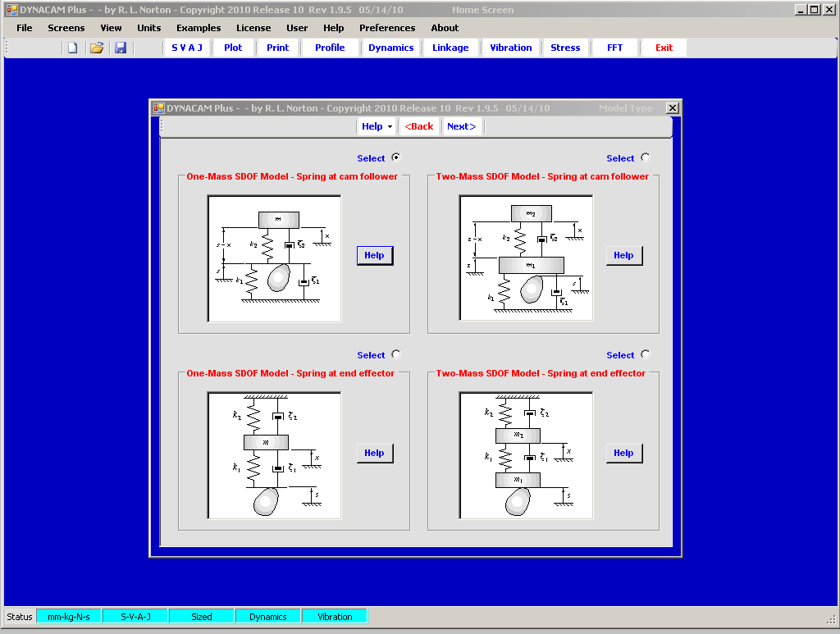The width and height of the screenshot is (840, 634).
Task: Open the Screens menu
Action: point(66,28)
